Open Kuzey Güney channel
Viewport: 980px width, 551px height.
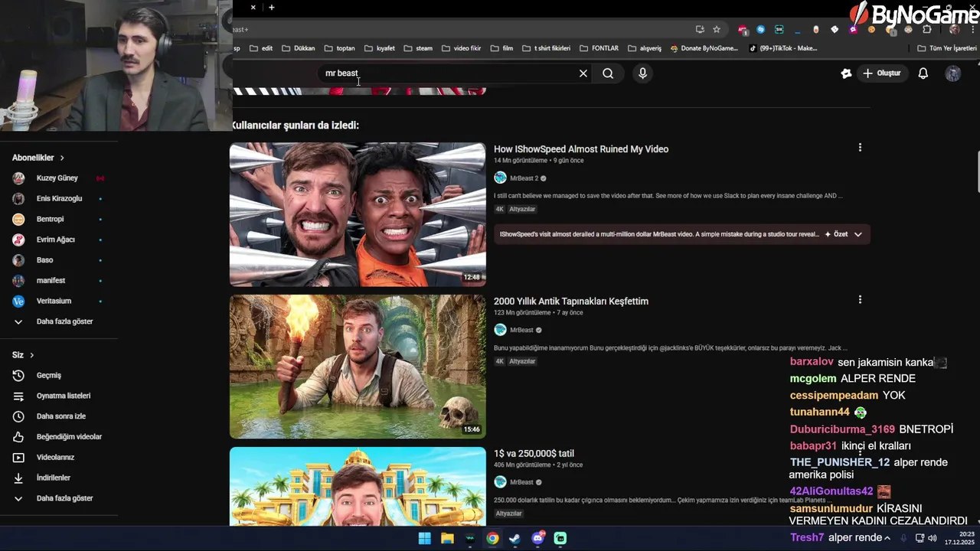pyautogui.click(x=58, y=178)
